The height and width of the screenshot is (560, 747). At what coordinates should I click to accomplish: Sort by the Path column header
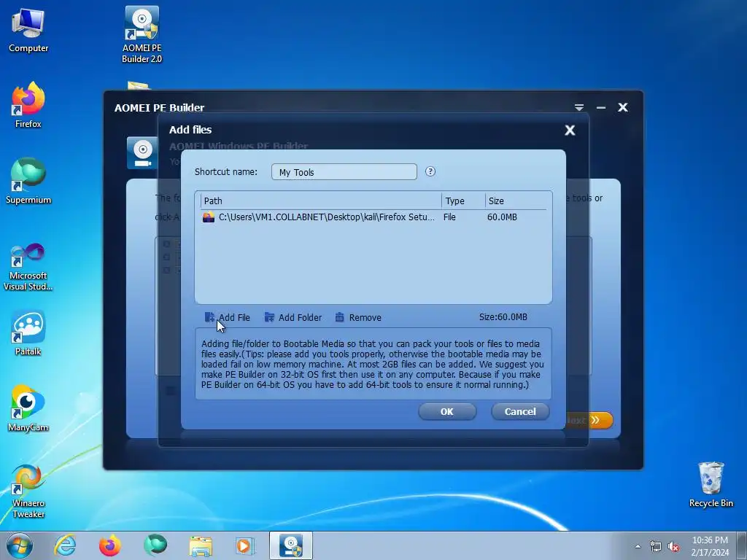click(x=321, y=201)
